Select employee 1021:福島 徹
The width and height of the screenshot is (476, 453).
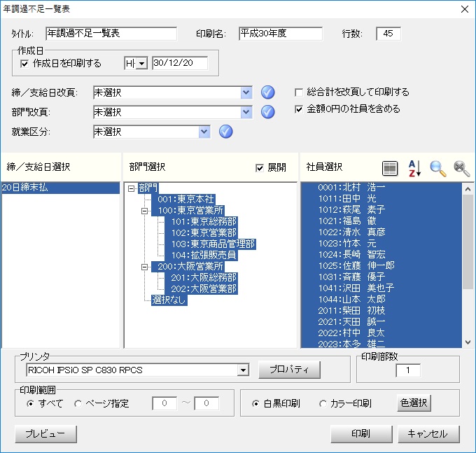[381, 221]
